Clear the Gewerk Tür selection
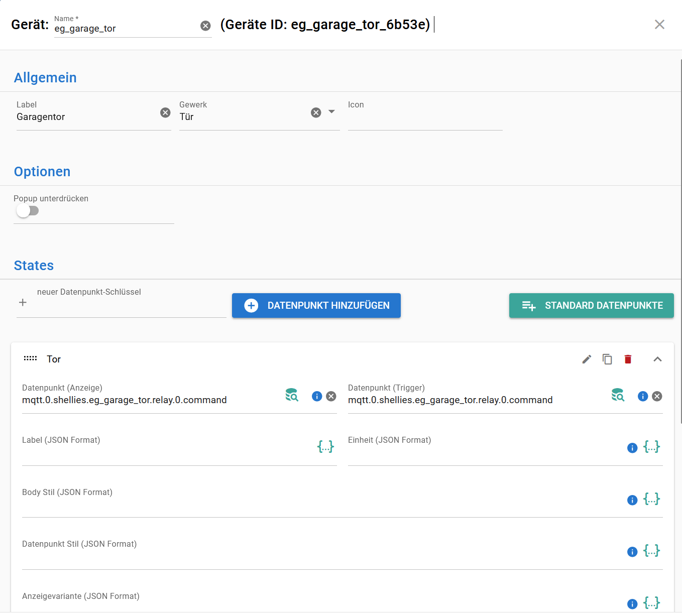682x616 pixels. 316,112
